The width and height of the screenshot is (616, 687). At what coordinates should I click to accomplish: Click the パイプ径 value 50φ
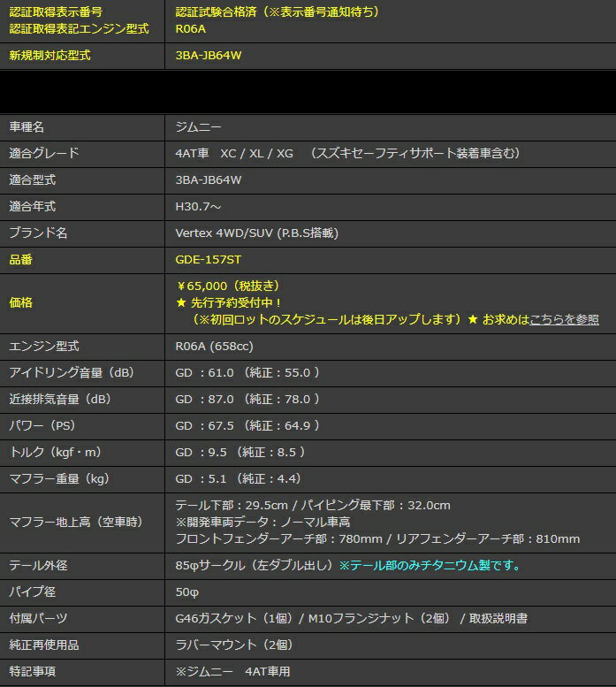coord(186,592)
